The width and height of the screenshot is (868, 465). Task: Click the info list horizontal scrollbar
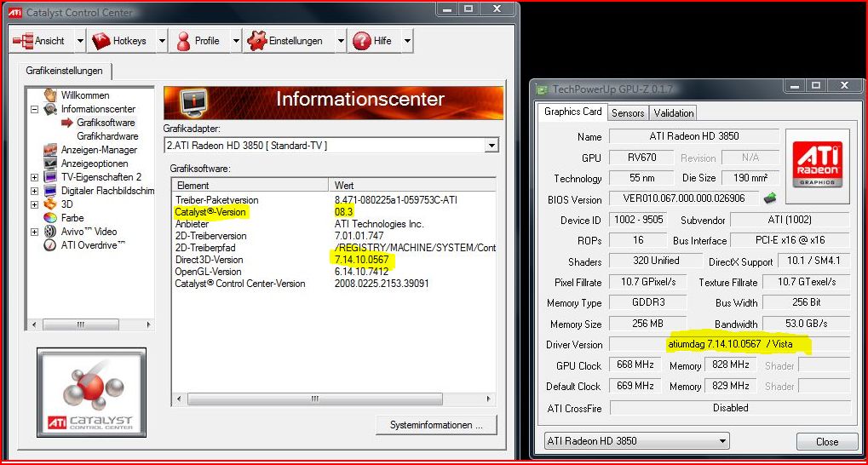click(x=333, y=399)
